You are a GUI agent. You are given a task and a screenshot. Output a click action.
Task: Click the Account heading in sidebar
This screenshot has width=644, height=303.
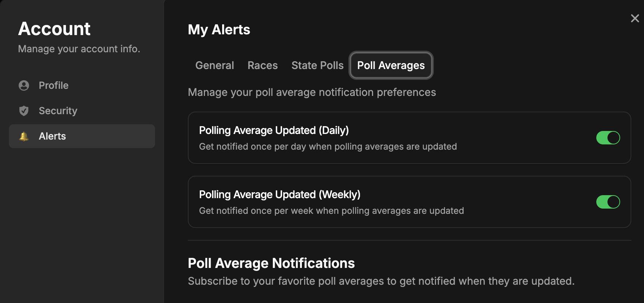click(x=54, y=29)
